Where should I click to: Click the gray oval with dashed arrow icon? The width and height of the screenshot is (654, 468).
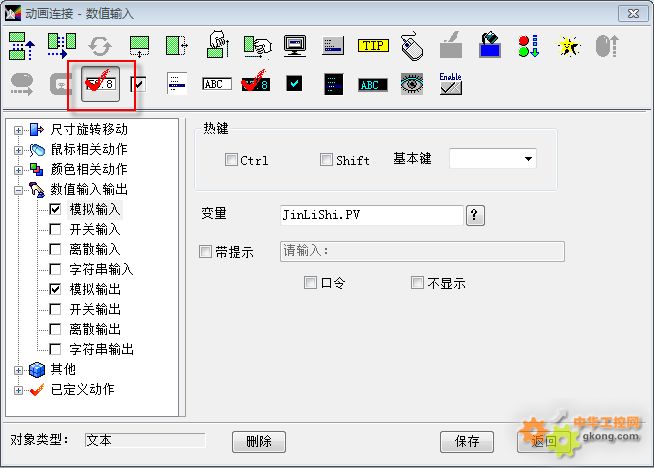click(22, 84)
